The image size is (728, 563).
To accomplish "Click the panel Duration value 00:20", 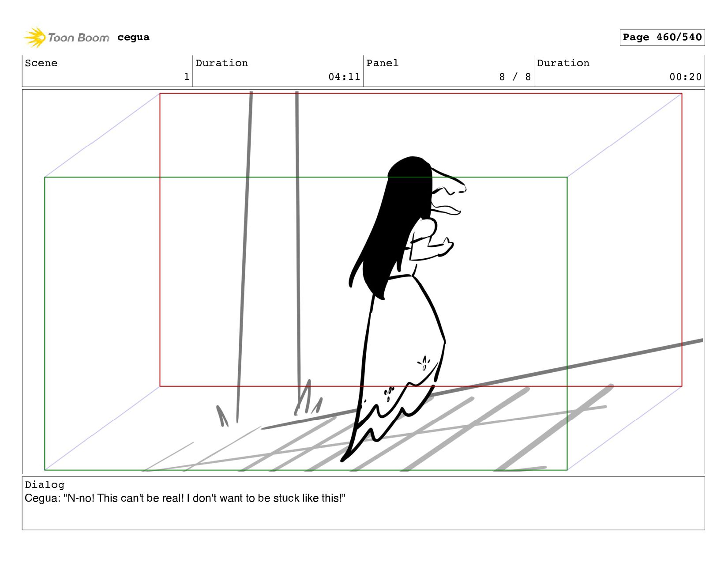I will click(685, 77).
